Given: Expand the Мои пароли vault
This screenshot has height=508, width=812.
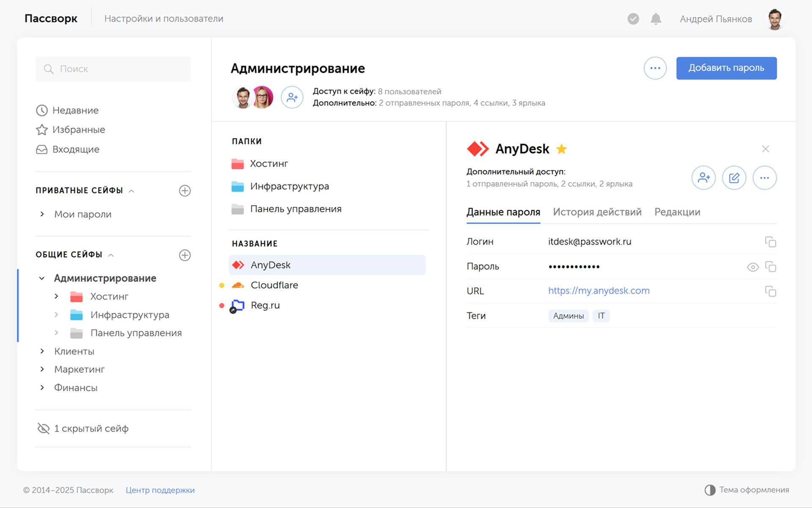Looking at the screenshot, I should (42, 214).
